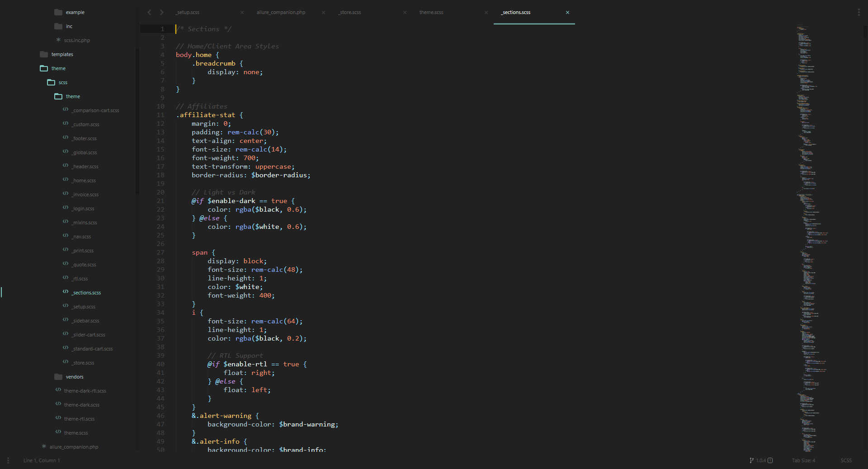Open theme-rtl.scss from the sidebar
The image size is (868, 469).
[79, 419]
